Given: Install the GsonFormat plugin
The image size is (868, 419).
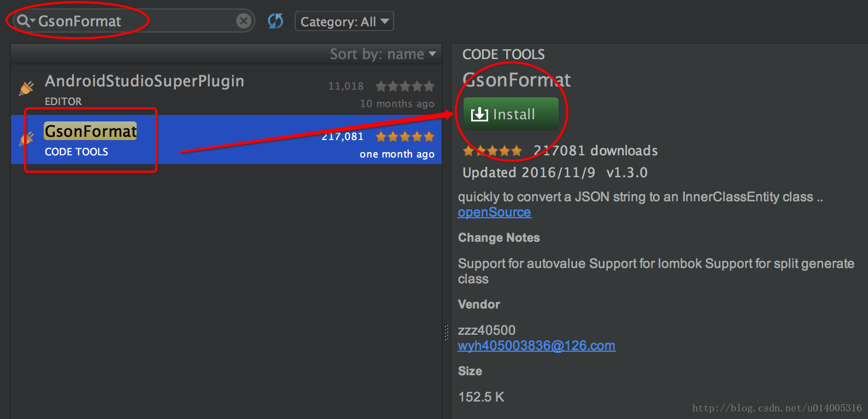Looking at the screenshot, I should coord(511,114).
